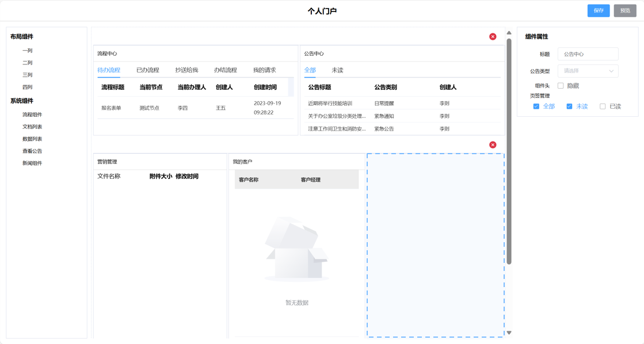The image size is (644, 344).
Task: Switch to the 已办流程 tab
Action: 147,70
